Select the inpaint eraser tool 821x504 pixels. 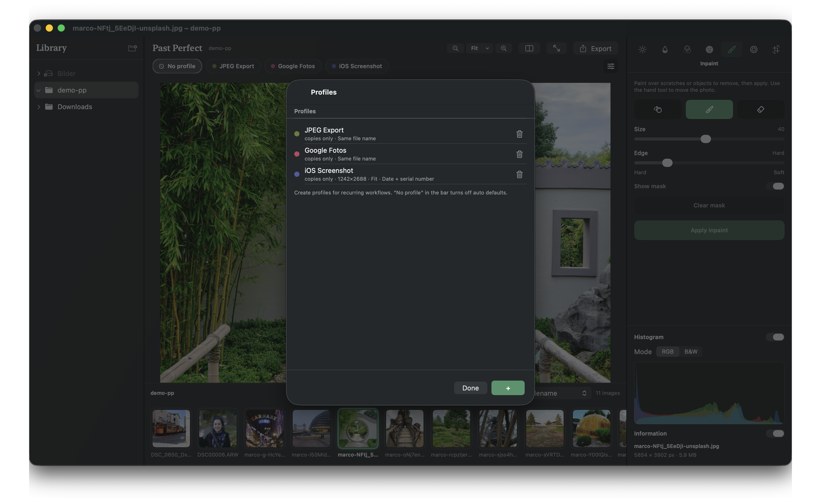[761, 109]
